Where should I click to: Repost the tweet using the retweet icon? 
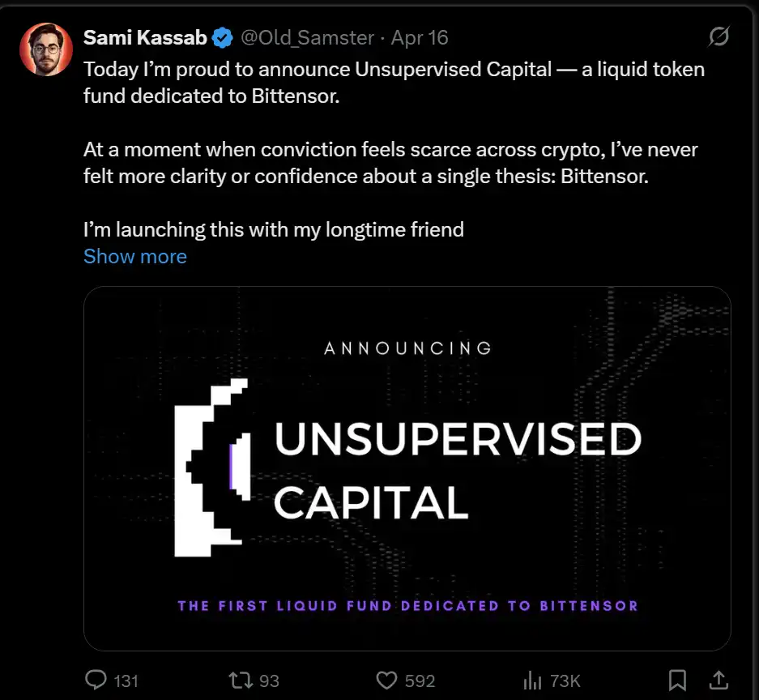tap(241, 680)
